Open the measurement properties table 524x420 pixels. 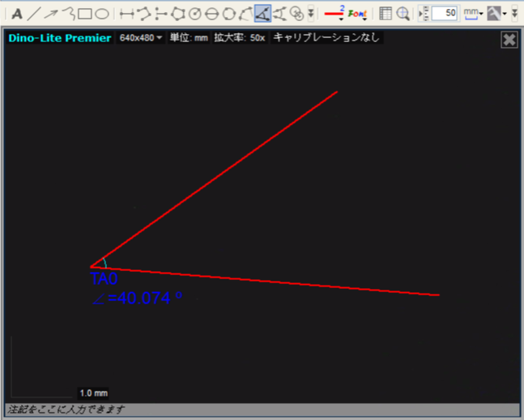(x=386, y=14)
